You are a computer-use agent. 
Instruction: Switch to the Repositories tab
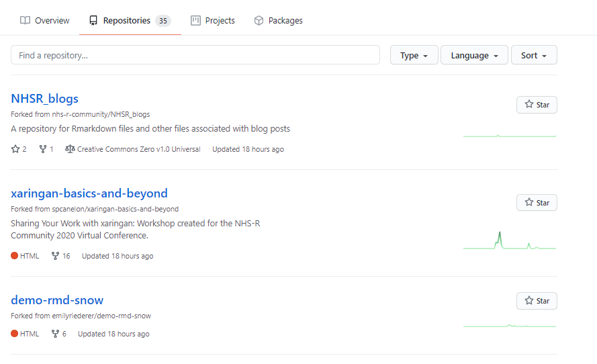(x=130, y=21)
